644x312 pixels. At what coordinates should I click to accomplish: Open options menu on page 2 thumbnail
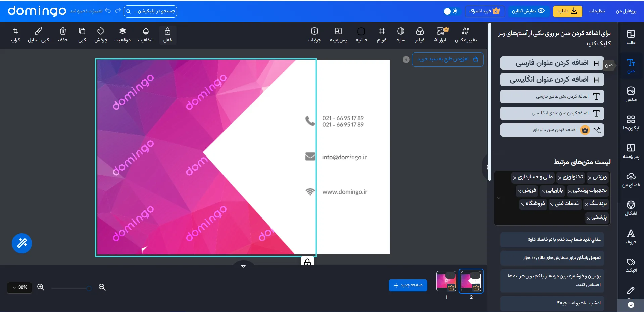(x=475, y=275)
